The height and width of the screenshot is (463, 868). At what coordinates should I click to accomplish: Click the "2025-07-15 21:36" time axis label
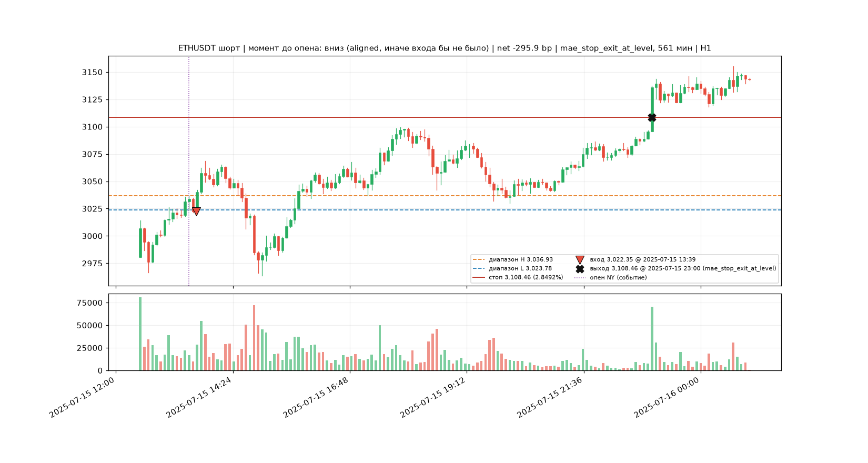tap(550, 398)
